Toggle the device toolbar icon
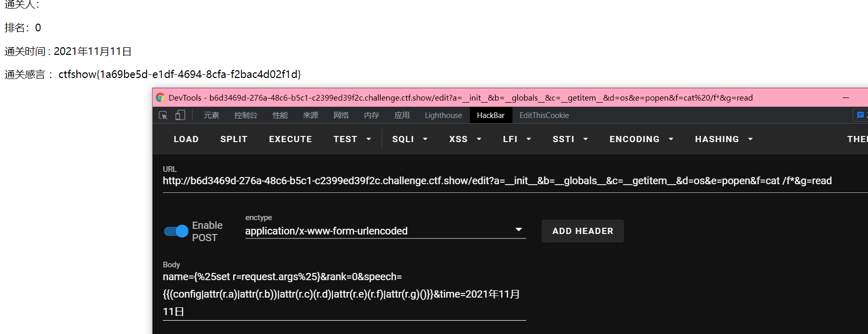 180,115
